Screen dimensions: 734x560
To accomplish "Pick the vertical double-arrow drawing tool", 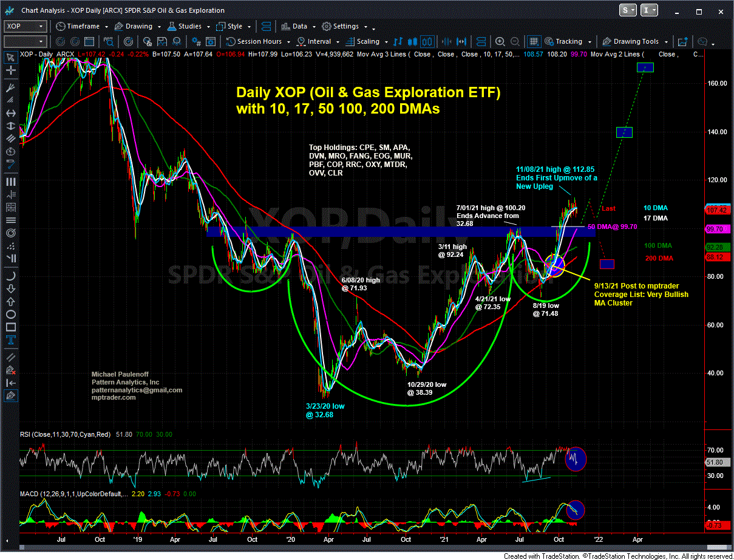I will (x=10, y=127).
